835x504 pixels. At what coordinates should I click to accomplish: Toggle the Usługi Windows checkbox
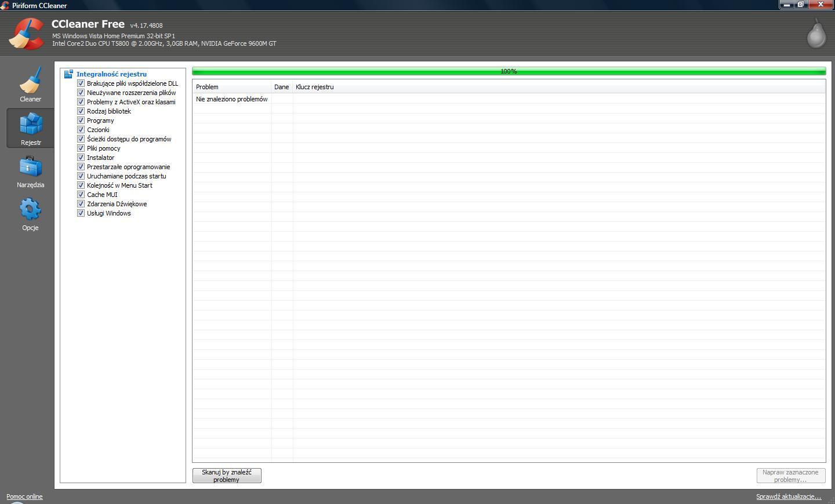click(x=81, y=213)
